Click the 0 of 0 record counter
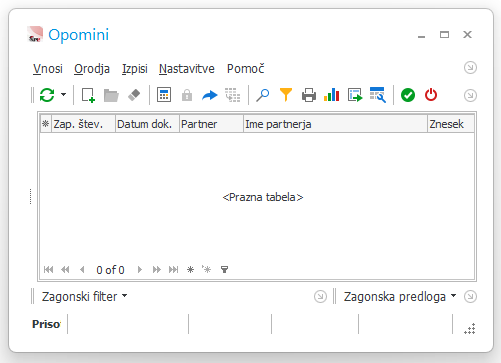501x363 pixels. point(110,270)
